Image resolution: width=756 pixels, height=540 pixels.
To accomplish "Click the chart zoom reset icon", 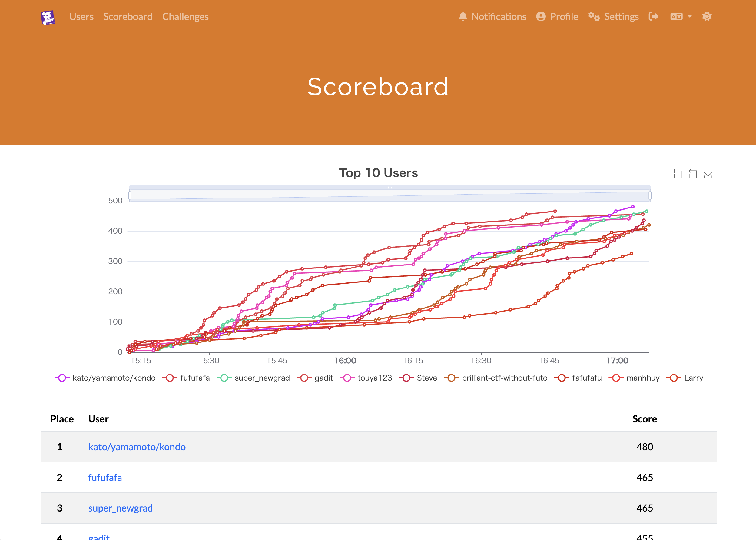I will pyautogui.click(x=692, y=174).
